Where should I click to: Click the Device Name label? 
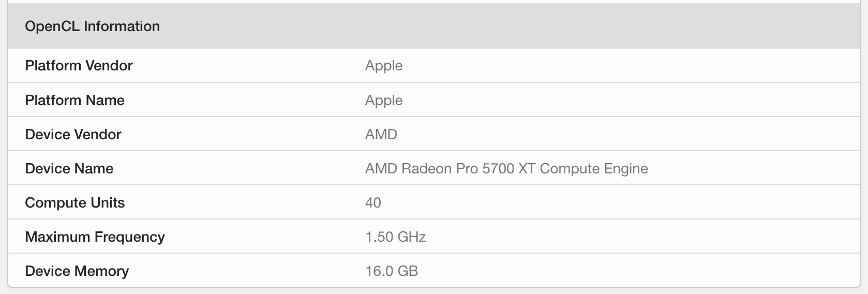pos(69,168)
